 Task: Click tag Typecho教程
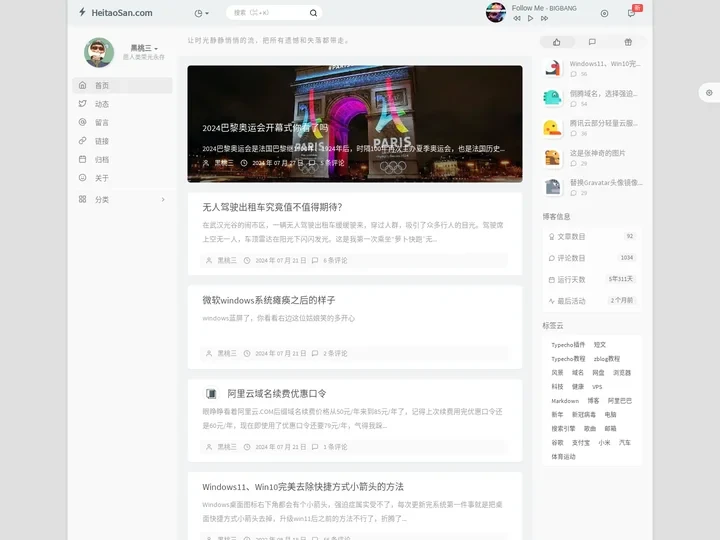pos(568,359)
